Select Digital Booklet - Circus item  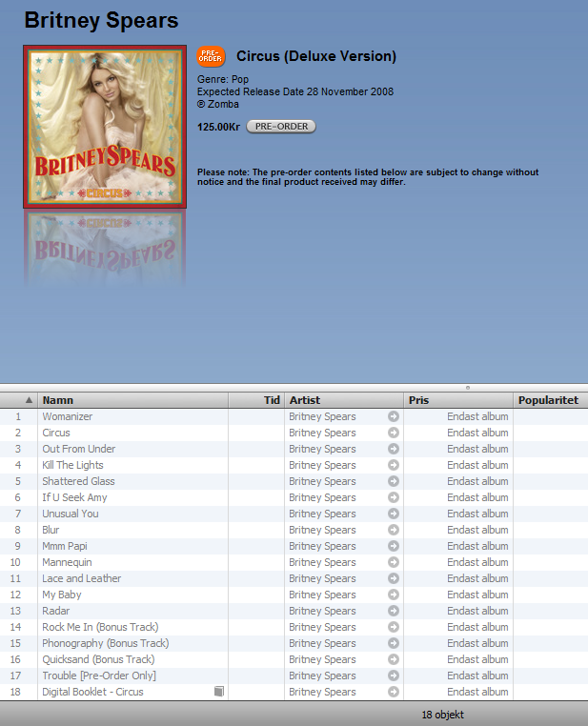point(92,692)
